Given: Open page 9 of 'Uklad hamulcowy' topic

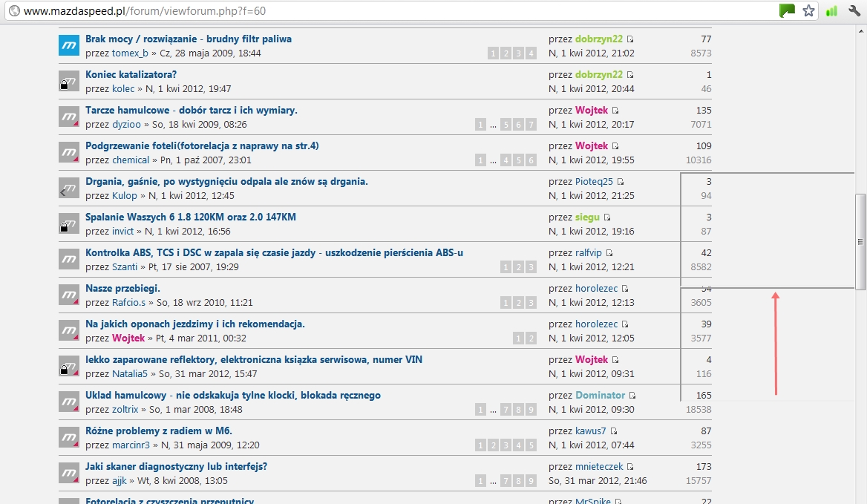Looking at the screenshot, I should [531, 410].
